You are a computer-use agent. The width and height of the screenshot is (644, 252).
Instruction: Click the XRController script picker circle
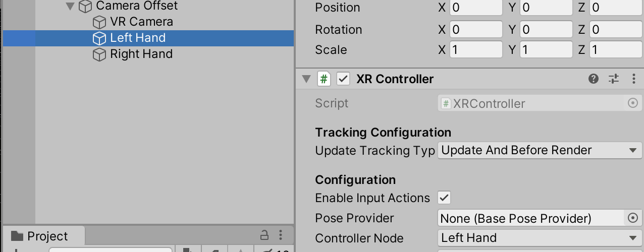point(632,103)
